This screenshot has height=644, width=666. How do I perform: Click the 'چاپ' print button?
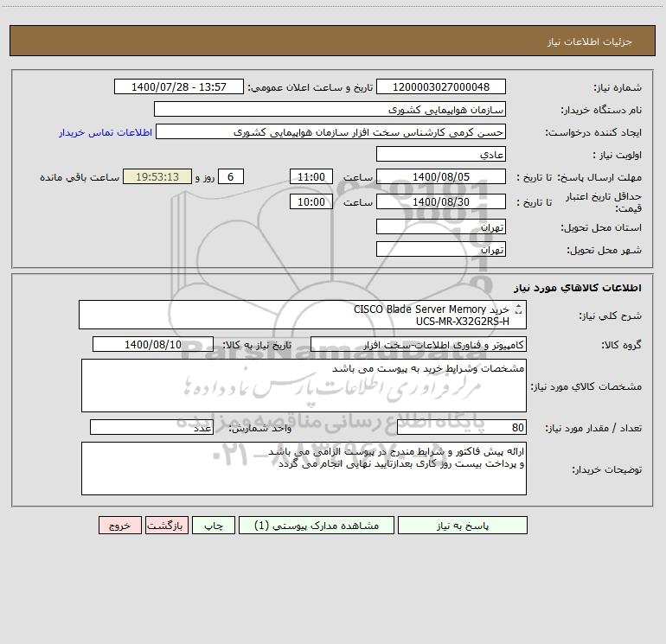pos(214,525)
